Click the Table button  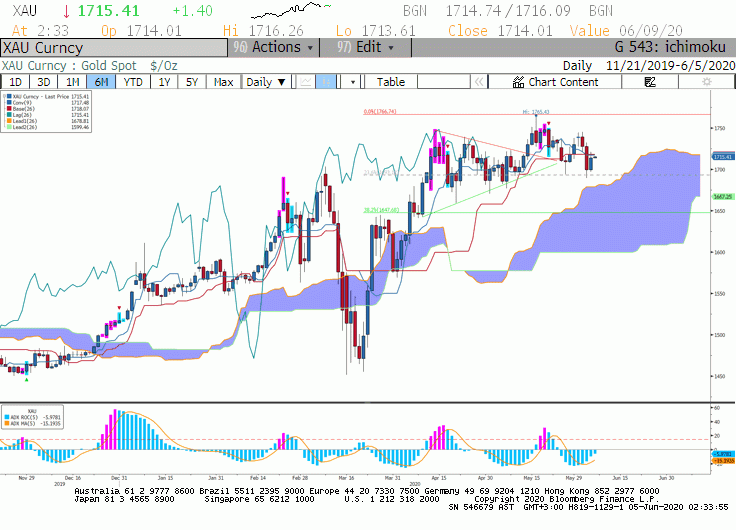click(391, 82)
